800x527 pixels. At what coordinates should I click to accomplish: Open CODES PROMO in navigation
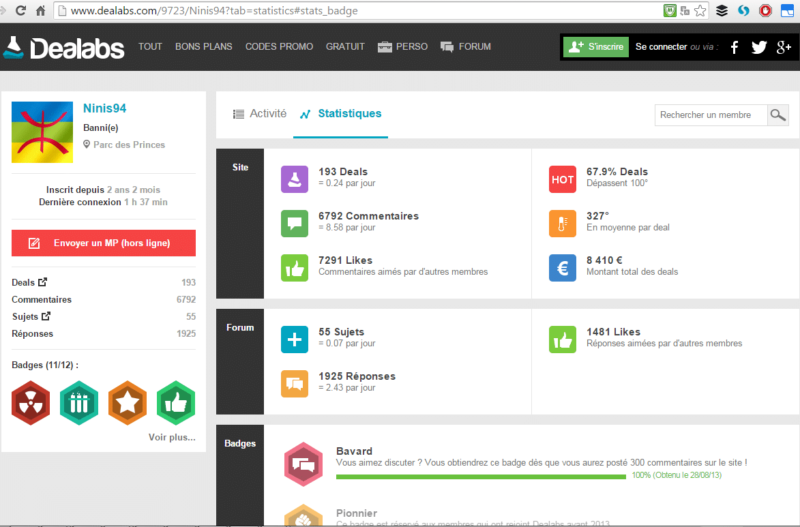pyautogui.click(x=278, y=47)
